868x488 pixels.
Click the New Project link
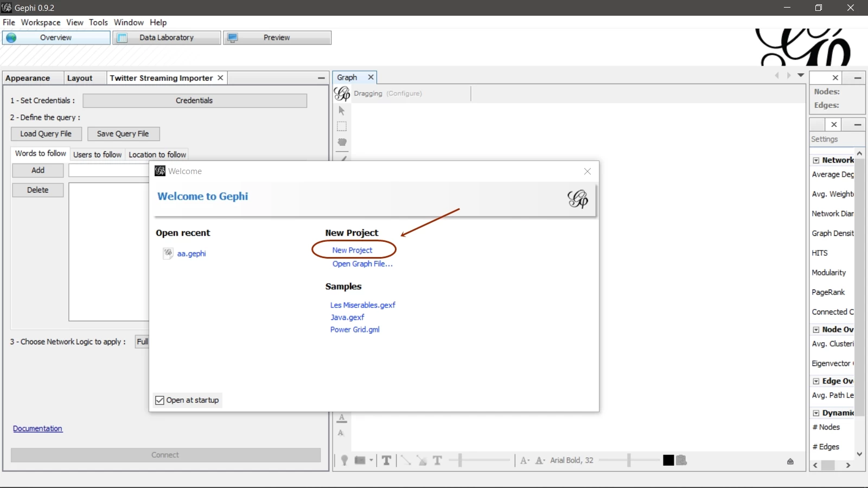pyautogui.click(x=352, y=250)
